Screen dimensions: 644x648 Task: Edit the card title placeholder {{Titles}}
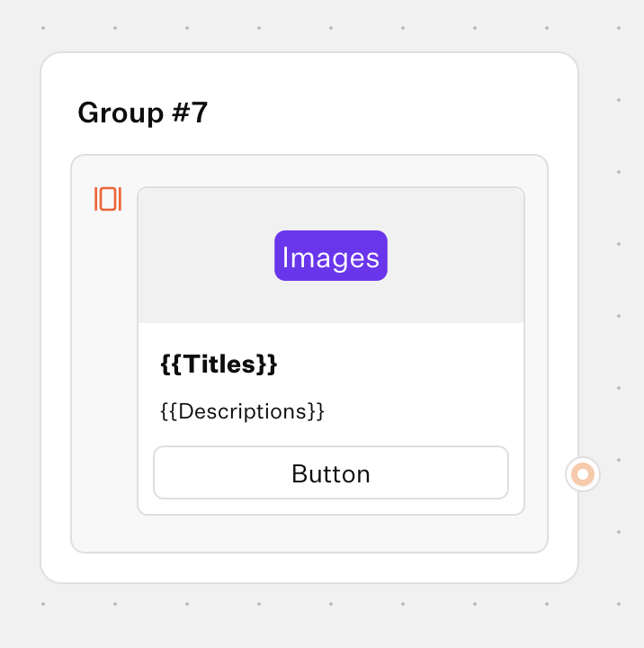[219, 364]
